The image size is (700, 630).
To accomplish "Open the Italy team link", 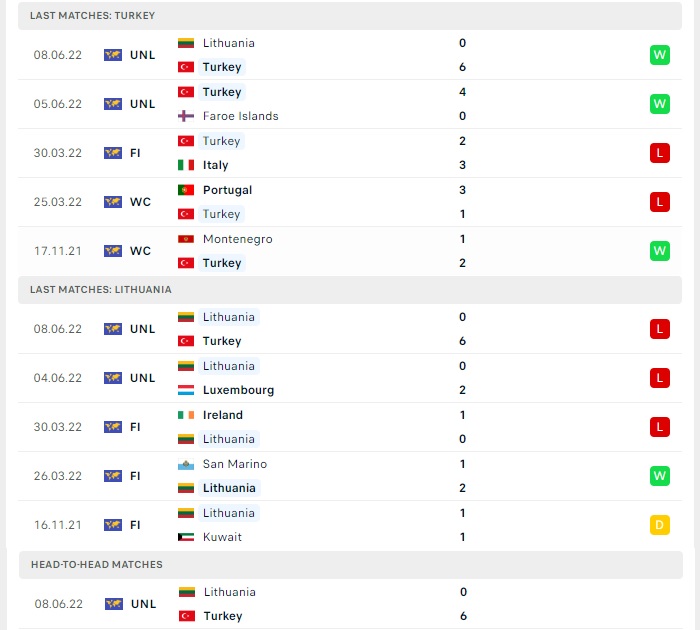I will tap(215, 165).
